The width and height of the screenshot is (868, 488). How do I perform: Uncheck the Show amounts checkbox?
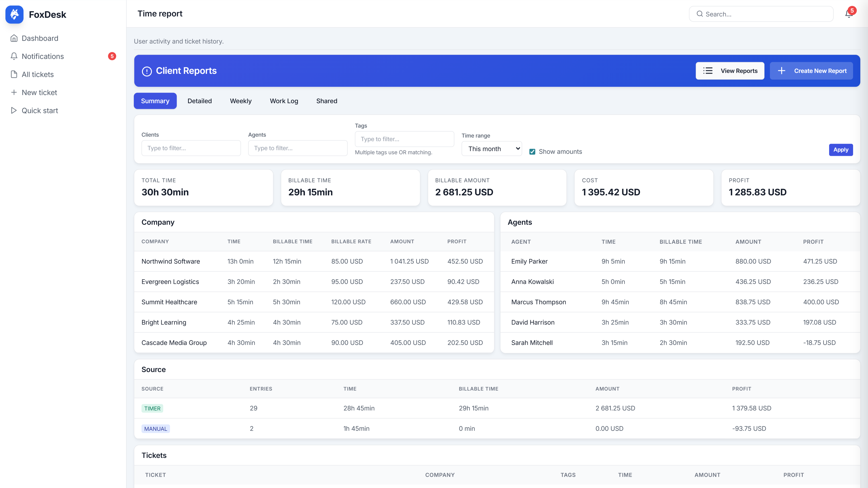pos(532,152)
